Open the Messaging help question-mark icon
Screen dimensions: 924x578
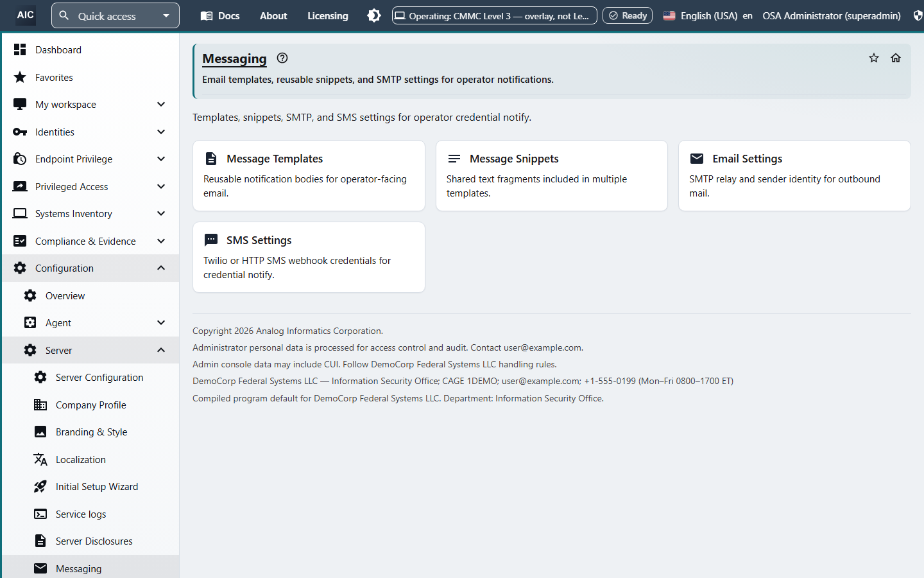pos(282,58)
